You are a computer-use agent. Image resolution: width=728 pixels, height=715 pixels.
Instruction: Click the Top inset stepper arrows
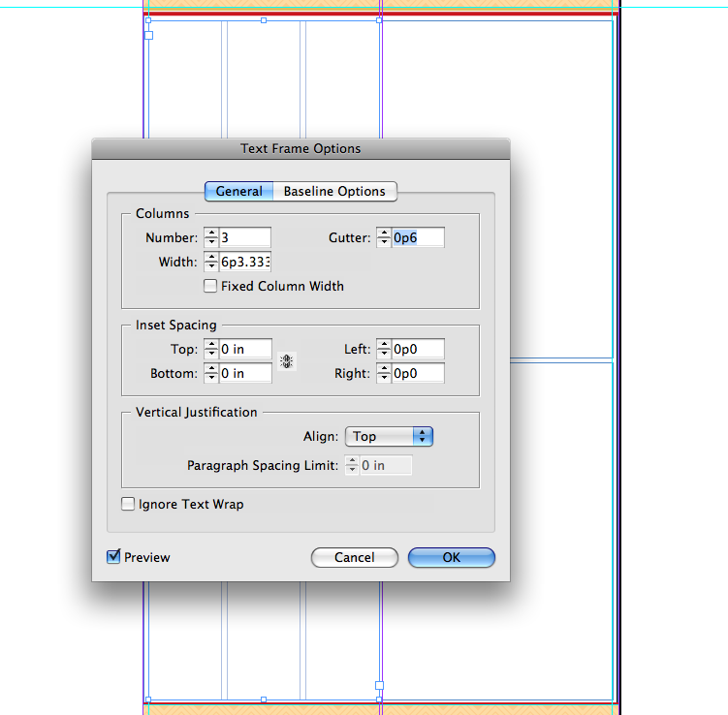(211, 349)
